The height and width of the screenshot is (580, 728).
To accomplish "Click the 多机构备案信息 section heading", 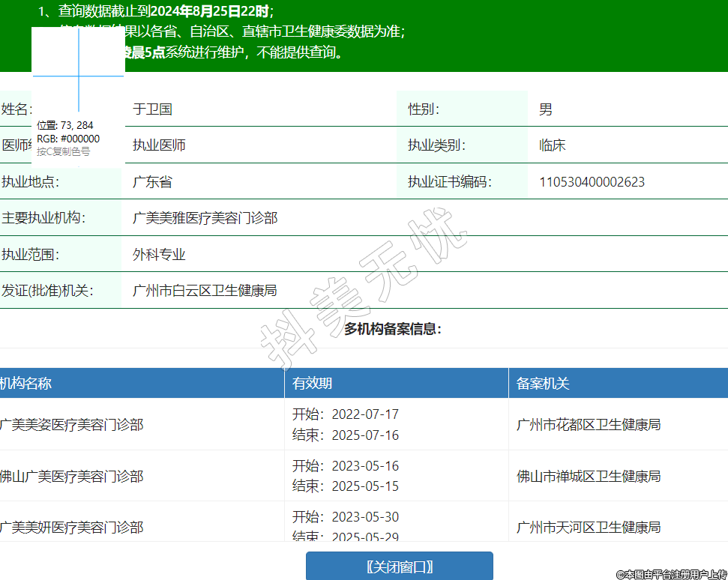I will coord(392,329).
